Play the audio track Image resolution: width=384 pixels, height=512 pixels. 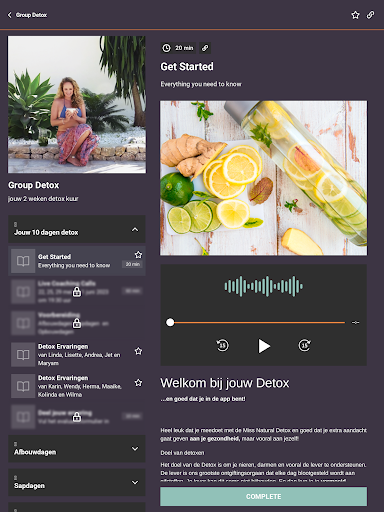point(264,346)
